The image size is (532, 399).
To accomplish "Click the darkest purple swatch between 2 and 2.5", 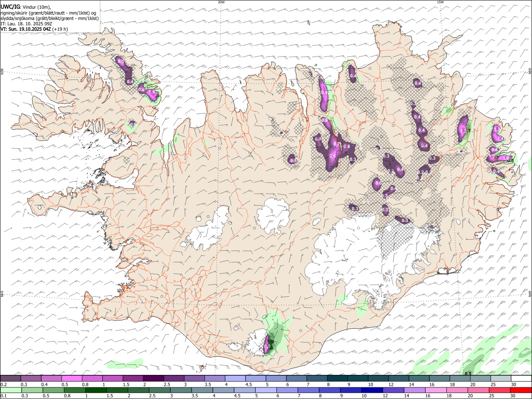I will coord(153,379).
